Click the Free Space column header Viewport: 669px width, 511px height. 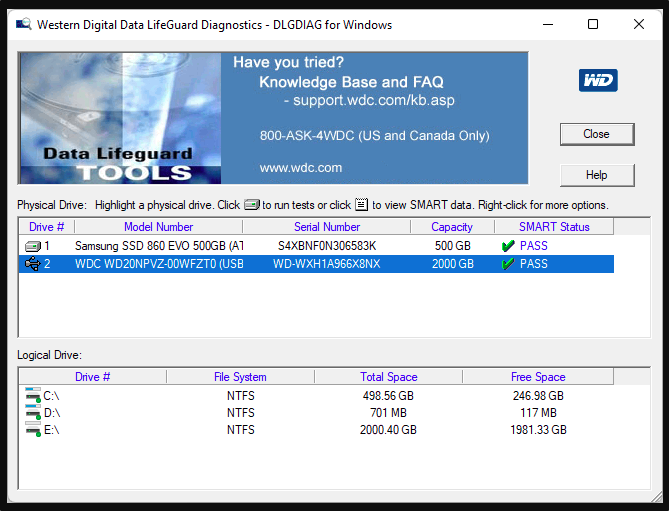(x=538, y=377)
